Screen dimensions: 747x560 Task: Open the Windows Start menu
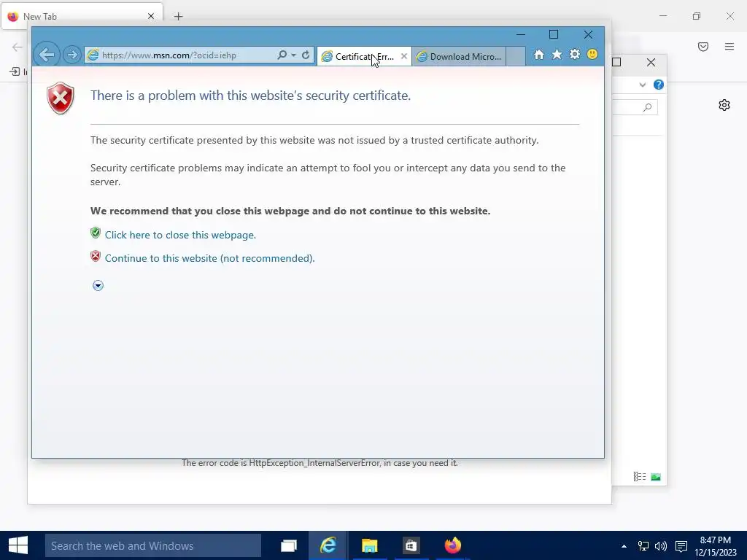(x=18, y=545)
